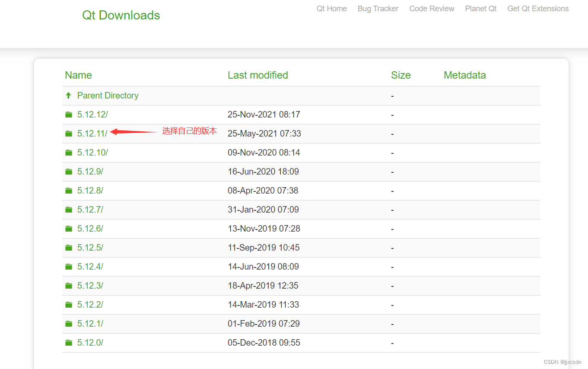Navigate into the 5.12.7/ directory
Image resolution: width=588 pixels, height=369 pixels.
coord(90,210)
